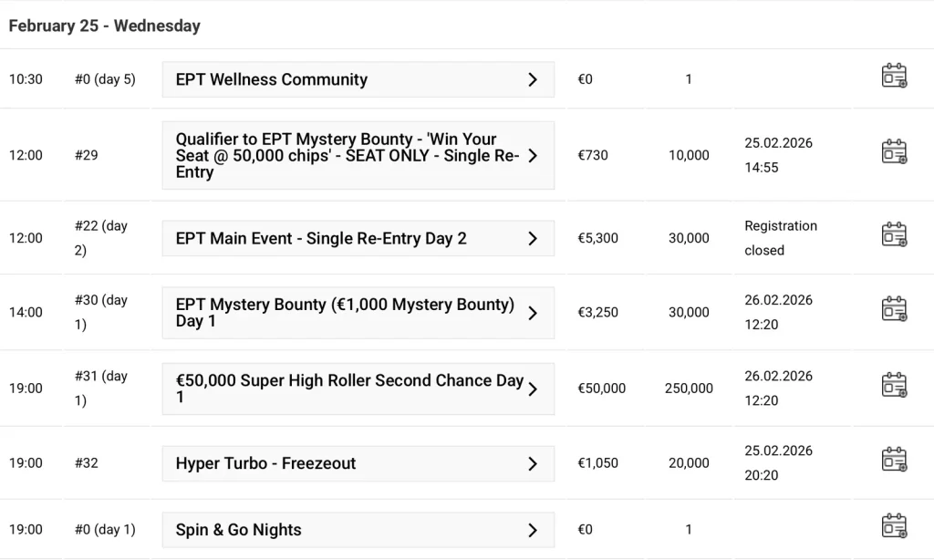Open EPT Wellness Community event

click(x=358, y=79)
